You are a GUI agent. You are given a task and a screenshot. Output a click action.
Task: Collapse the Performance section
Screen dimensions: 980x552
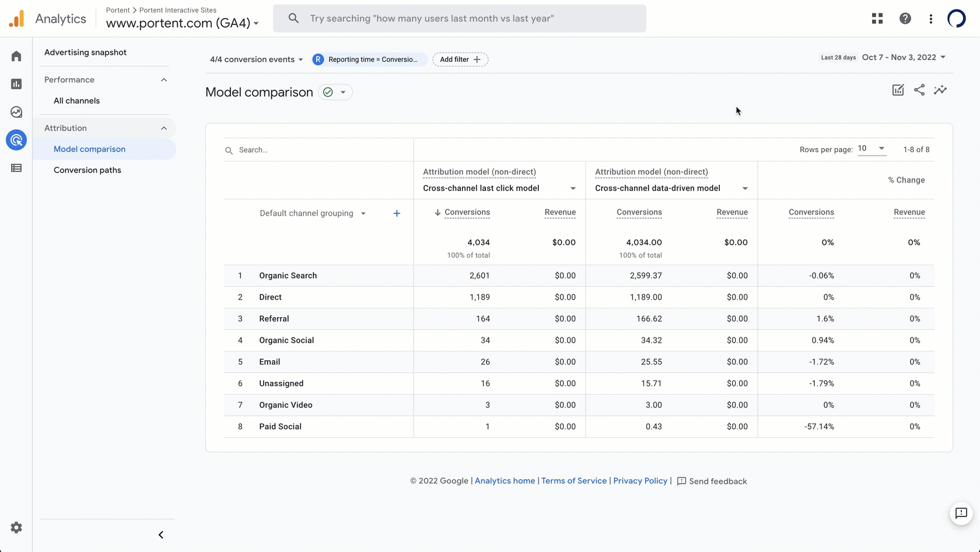tap(164, 80)
